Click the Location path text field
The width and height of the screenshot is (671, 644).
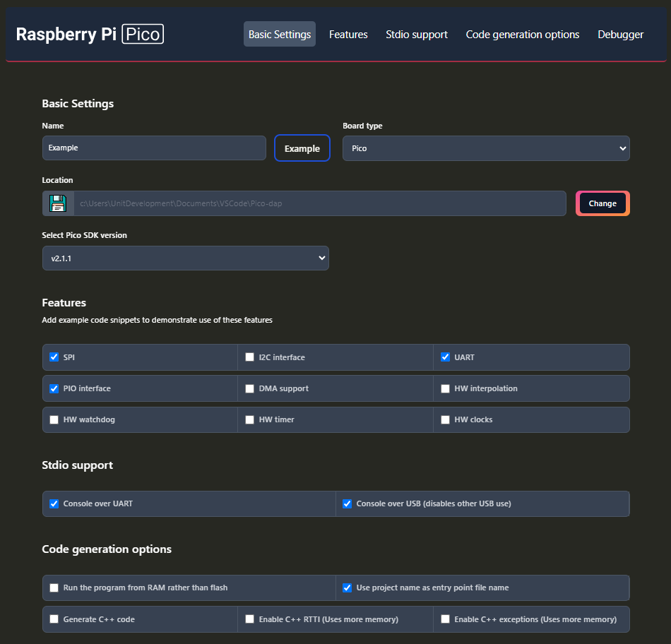320,203
